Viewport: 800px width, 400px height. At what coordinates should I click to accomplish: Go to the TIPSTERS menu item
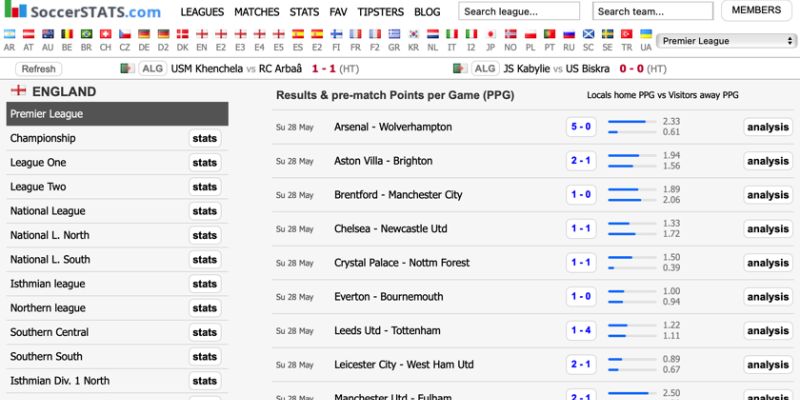(x=381, y=12)
